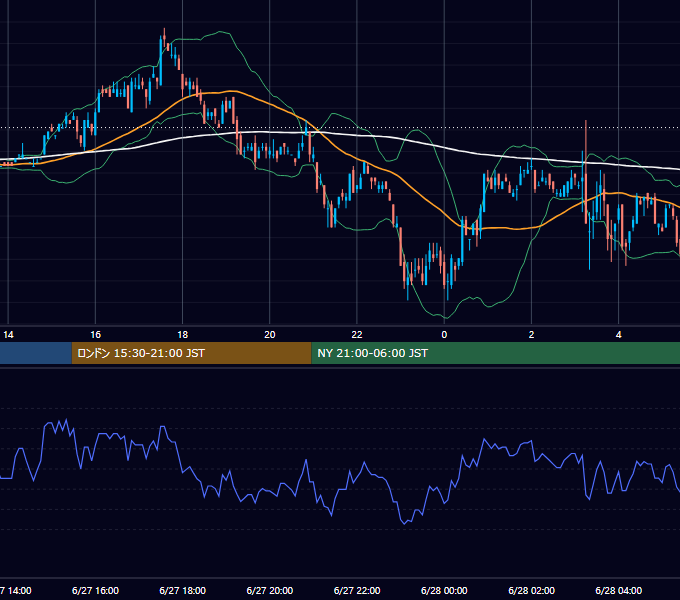Click the '18' hour label on price chart axis
680x600 pixels.
[183, 335]
